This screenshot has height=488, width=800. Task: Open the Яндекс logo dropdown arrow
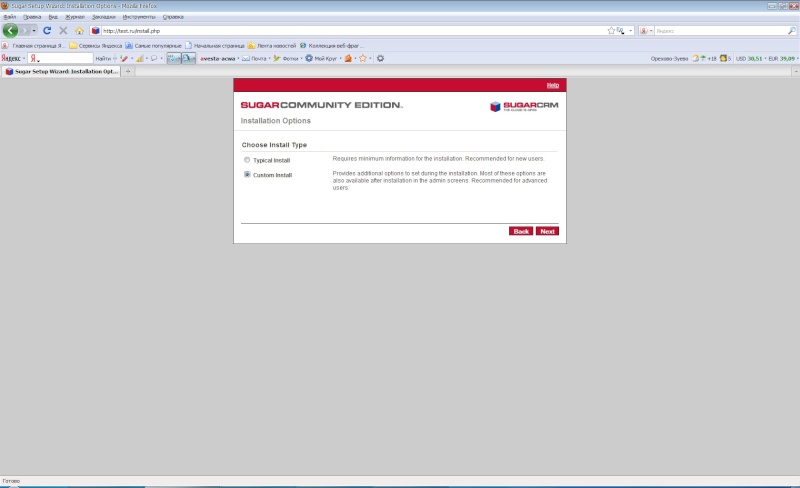click(23, 58)
